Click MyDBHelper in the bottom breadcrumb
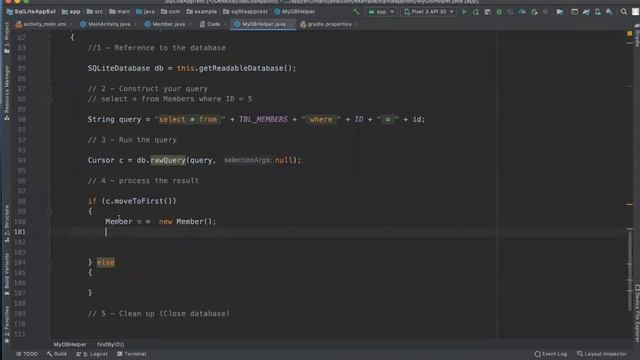Screen dimensions: 640x360 (x=70, y=344)
